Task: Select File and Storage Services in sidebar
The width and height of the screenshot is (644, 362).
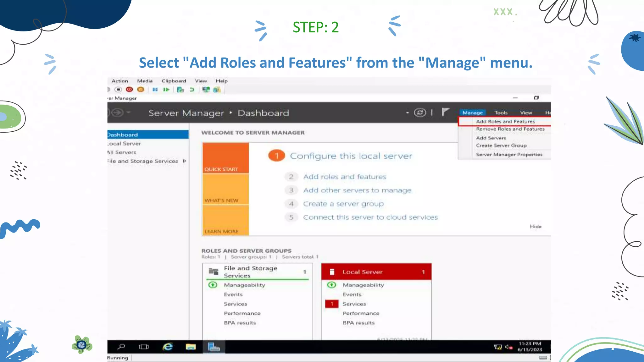Action: 143,161
